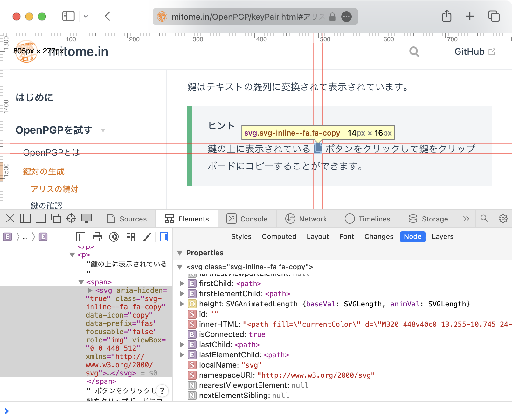Viewport: 512px width, 420px height.
Task: Expand the firstElementChild property
Action: [x=182, y=294]
